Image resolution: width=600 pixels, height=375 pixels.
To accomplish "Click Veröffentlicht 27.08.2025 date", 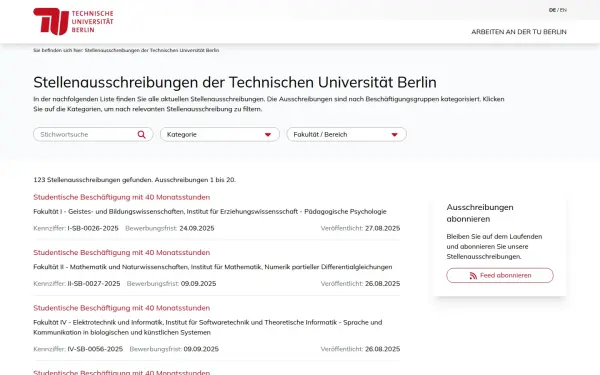I will 383,228.
